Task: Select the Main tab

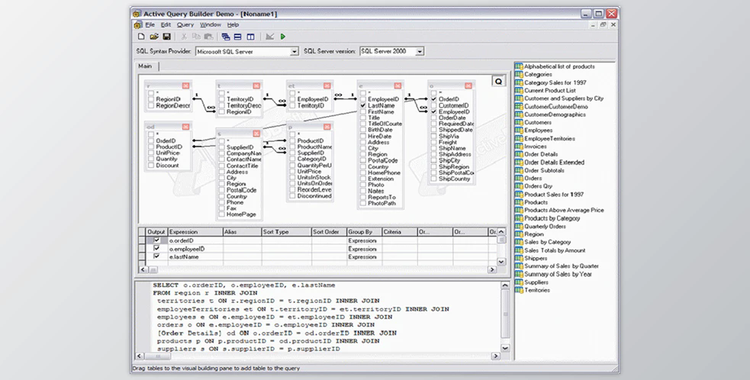Action: point(145,66)
